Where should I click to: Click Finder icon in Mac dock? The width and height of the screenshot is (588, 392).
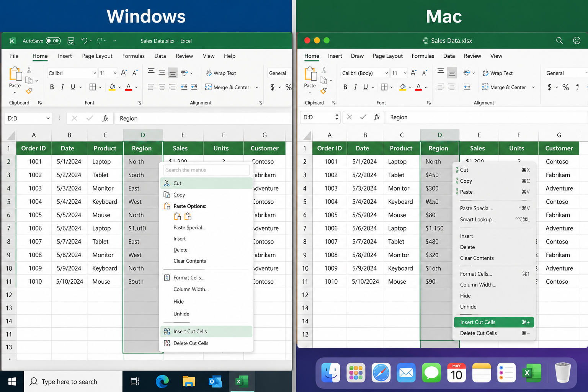(x=331, y=372)
